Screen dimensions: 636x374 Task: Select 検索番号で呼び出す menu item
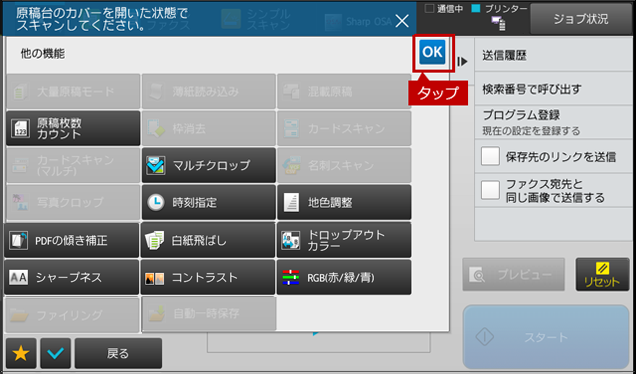[553, 89]
